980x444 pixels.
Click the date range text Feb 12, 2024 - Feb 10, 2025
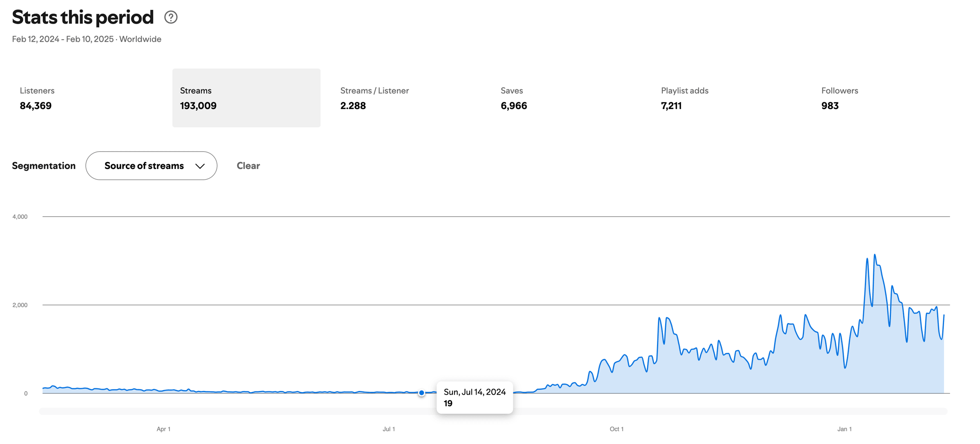(x=63, y=39)
